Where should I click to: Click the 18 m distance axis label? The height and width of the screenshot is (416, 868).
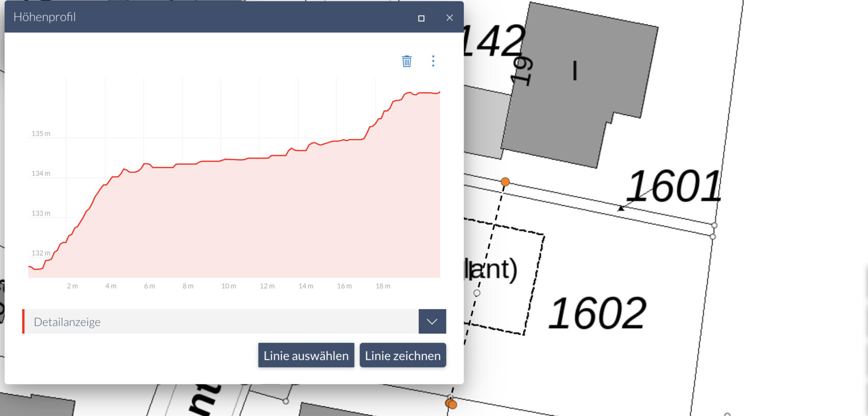click(x=383, y=286)
